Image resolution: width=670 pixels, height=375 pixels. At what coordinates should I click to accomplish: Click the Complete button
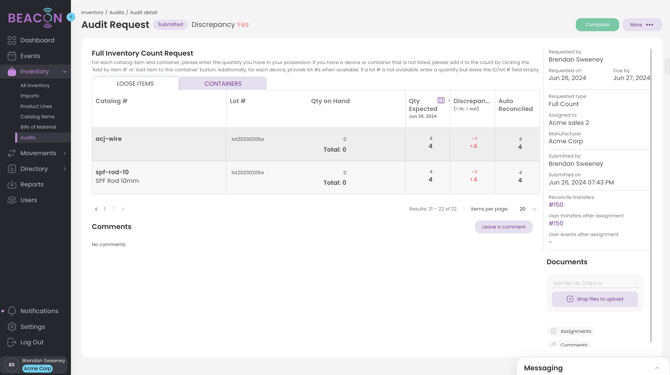click(597, 25)
